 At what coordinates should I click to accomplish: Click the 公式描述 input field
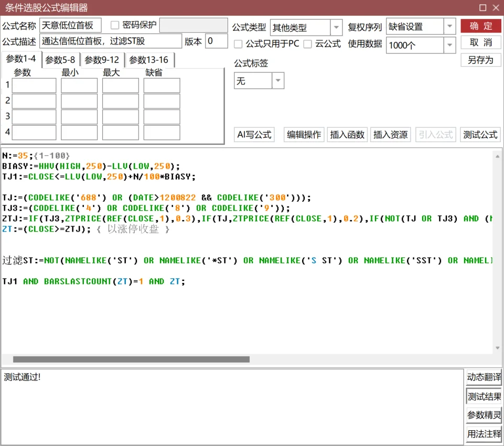click(x=111, y=41)
